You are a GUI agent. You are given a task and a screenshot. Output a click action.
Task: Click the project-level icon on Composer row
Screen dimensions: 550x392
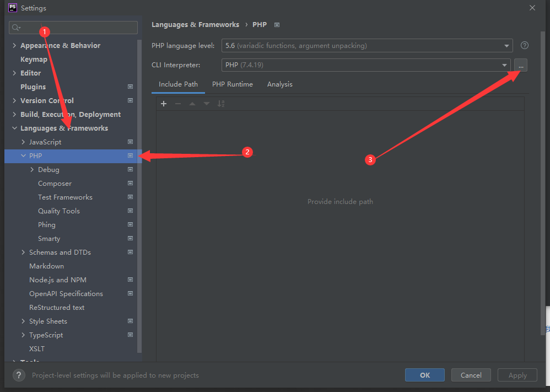coord(130,183)
